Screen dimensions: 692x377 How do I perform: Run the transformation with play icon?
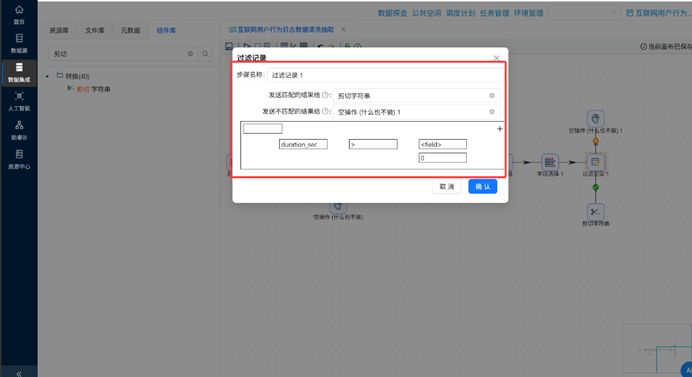click(x=247, y=46)
